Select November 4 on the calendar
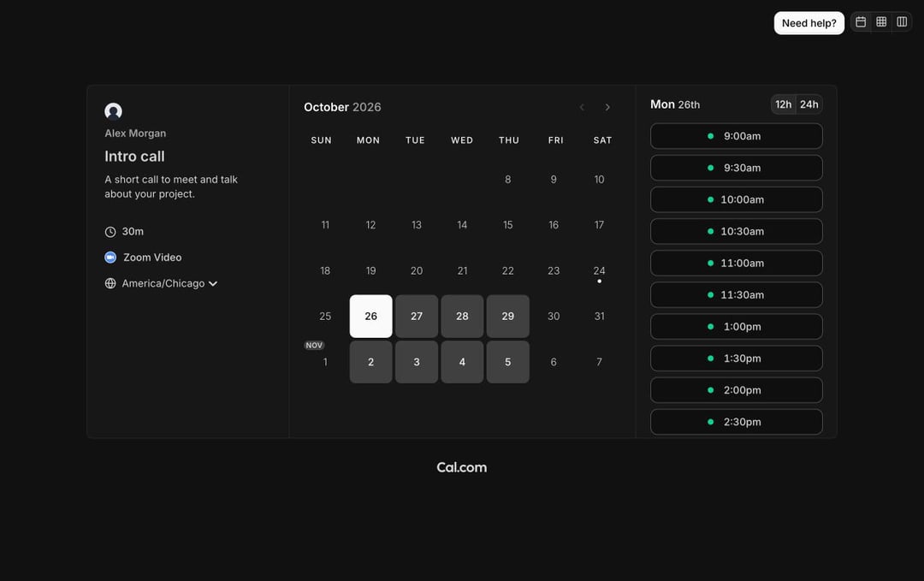The width and height of the screenshot is (924, 581). (462, 362)
